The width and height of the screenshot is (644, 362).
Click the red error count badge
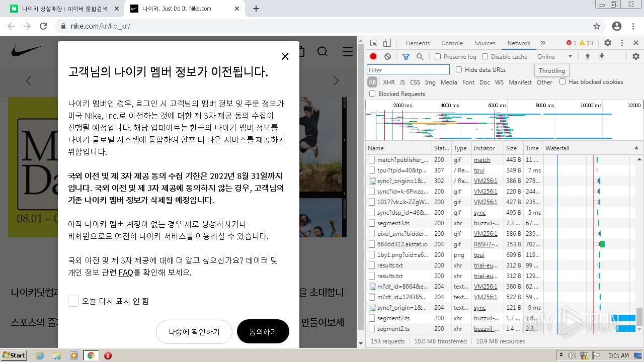[x=572, y=43]
